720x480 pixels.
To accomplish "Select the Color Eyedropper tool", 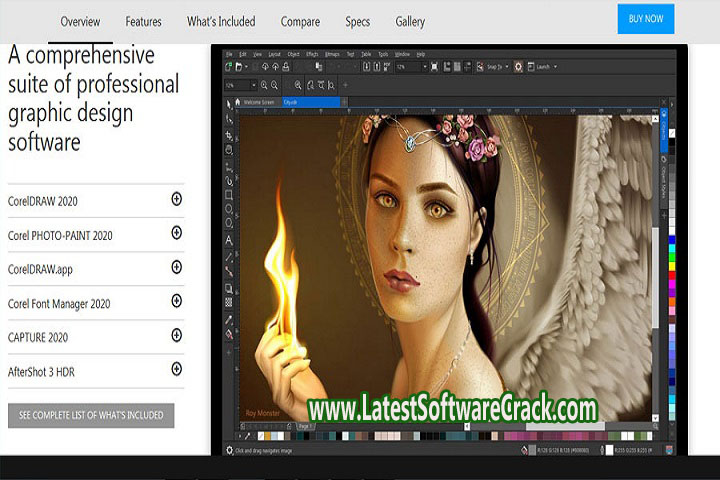I will (x=229, y=320).
